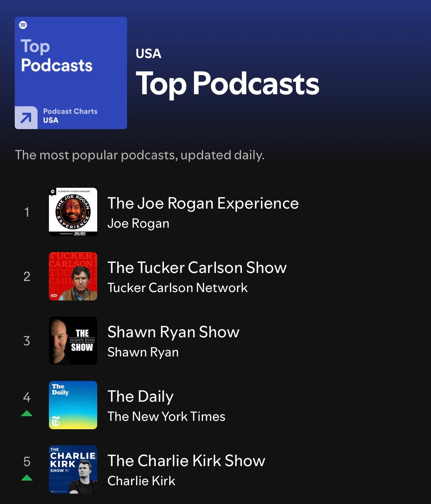Open The Tucker Carlson Show cover art
The height and width of the screenshot is (504, 431).
[x=73, y=276]
